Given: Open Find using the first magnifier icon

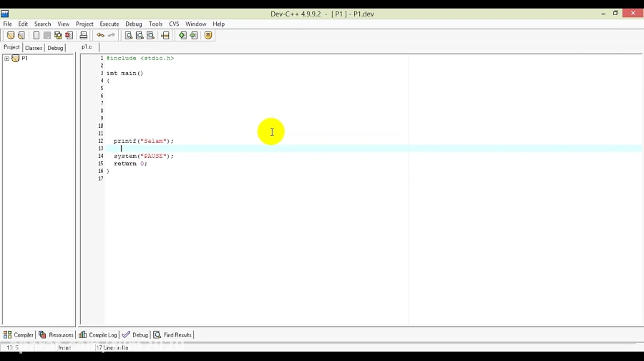Looking at the screenshot, I should coord(129,35).
